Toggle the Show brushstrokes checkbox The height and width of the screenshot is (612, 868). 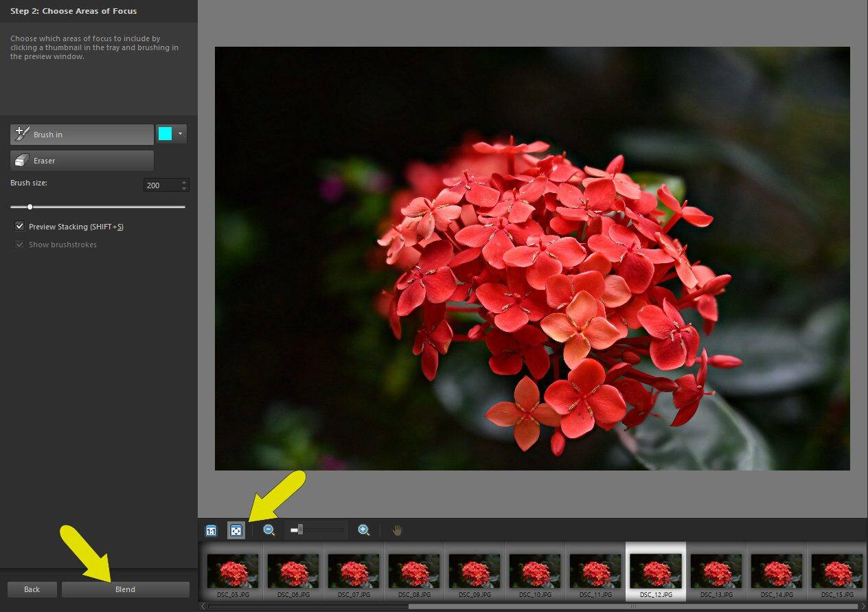coord(20,245)
